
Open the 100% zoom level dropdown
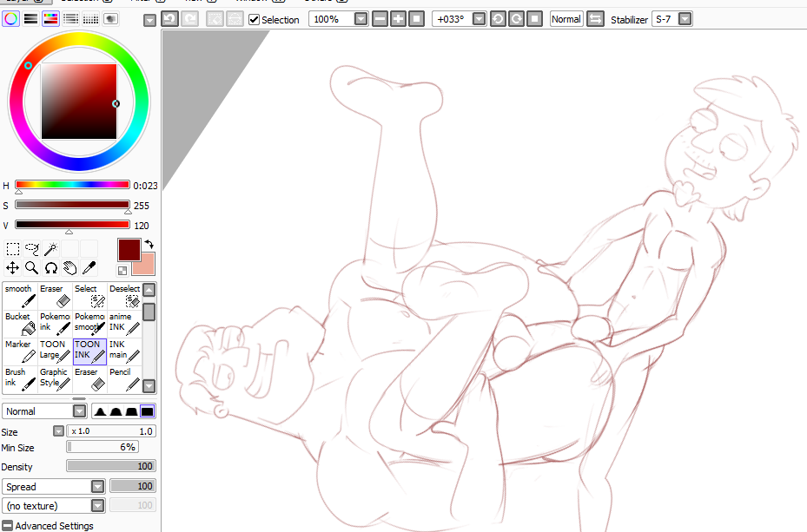point(361,19)
